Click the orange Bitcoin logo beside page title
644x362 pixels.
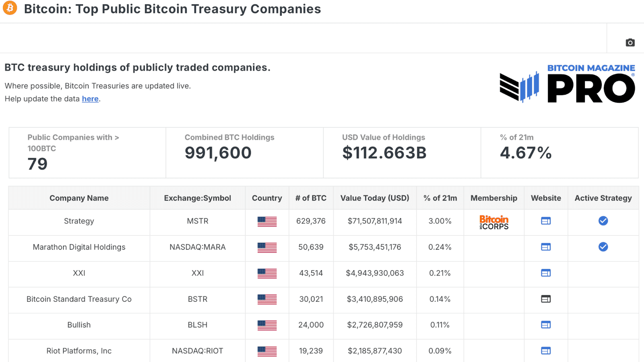point(10,8)
